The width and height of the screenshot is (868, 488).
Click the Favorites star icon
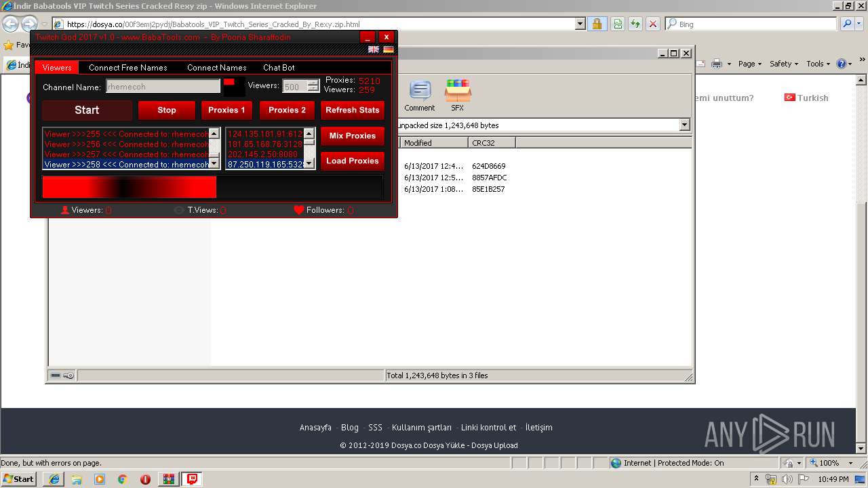point(8,45)
